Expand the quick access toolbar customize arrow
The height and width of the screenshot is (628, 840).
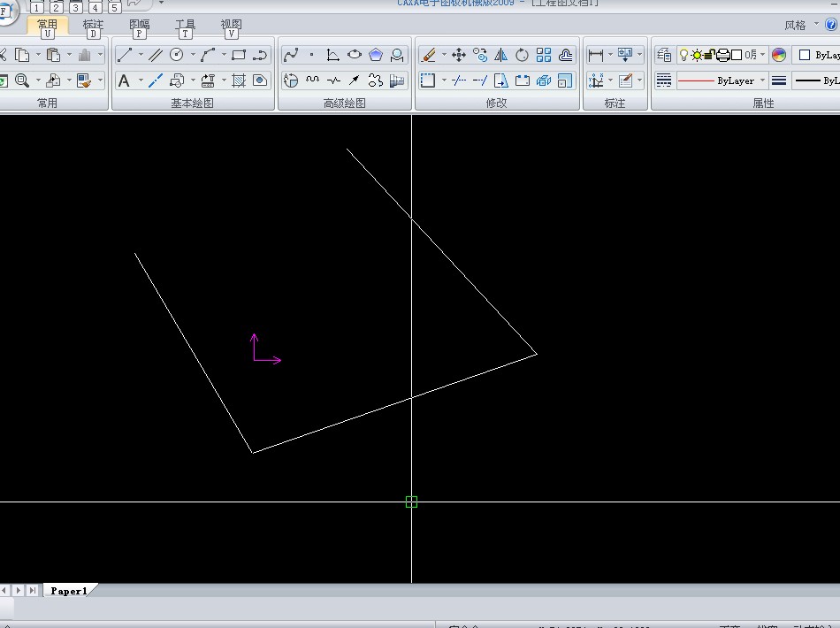pos(161,4)
